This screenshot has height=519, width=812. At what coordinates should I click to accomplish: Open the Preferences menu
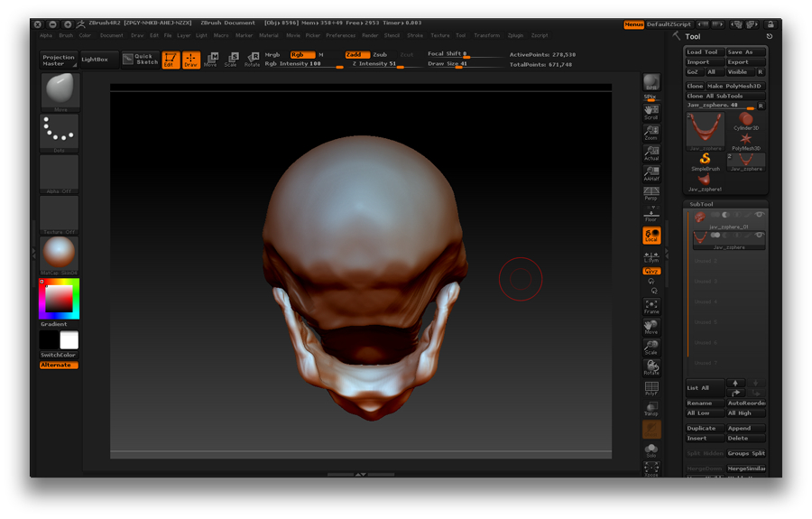click(341, 35)
